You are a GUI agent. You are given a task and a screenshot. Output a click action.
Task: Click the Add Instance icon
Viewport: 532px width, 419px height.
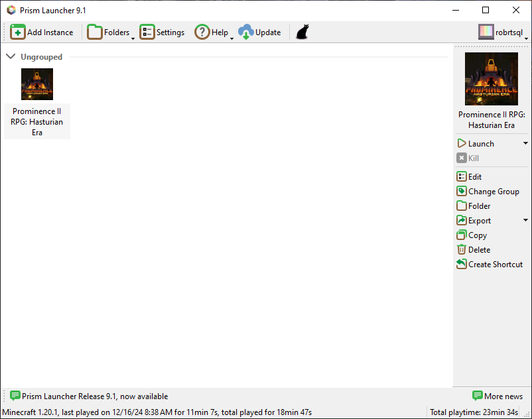18,32
